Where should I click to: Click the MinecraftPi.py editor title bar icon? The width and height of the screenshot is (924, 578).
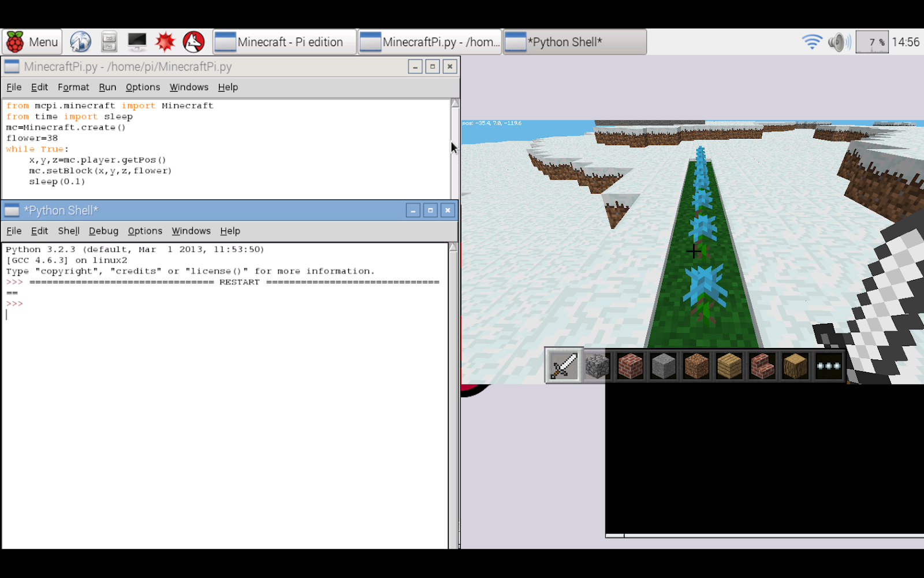point(12,66)
